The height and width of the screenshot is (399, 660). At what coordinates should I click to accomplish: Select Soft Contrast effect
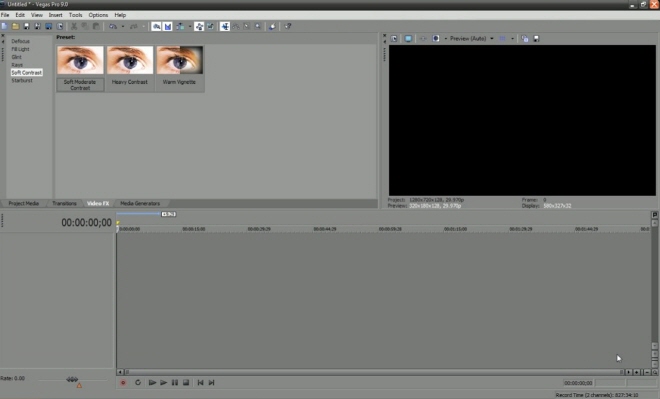[x=27, y=72]
